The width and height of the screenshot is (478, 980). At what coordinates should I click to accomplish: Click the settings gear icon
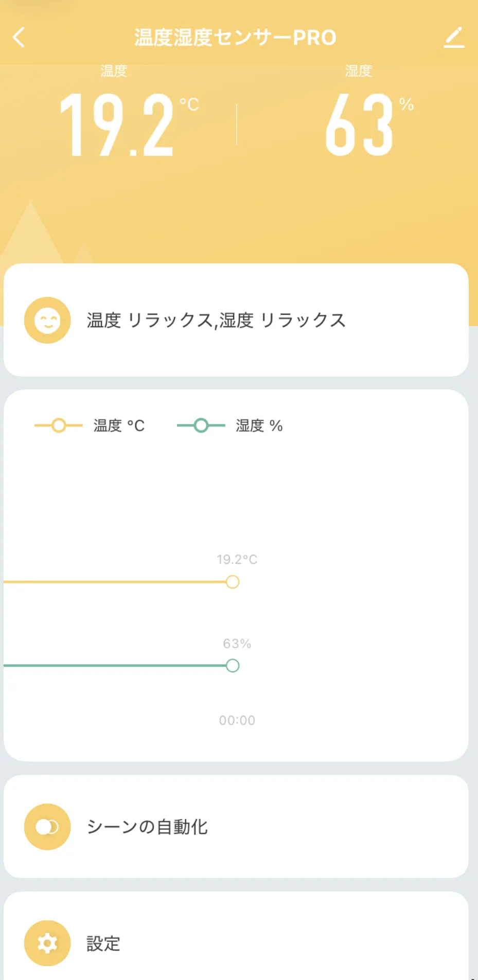(x=47, y=943)
